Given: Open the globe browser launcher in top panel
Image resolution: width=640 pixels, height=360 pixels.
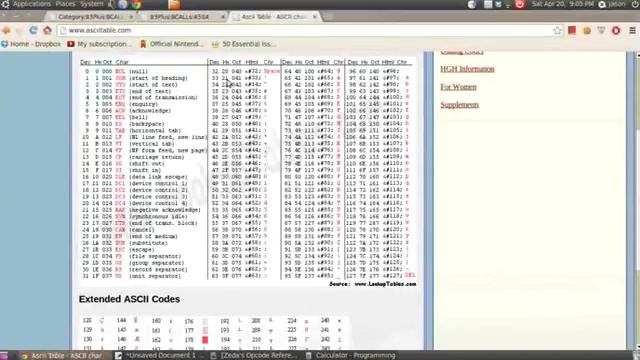Looking at the screenshot, I should point(123,4).
